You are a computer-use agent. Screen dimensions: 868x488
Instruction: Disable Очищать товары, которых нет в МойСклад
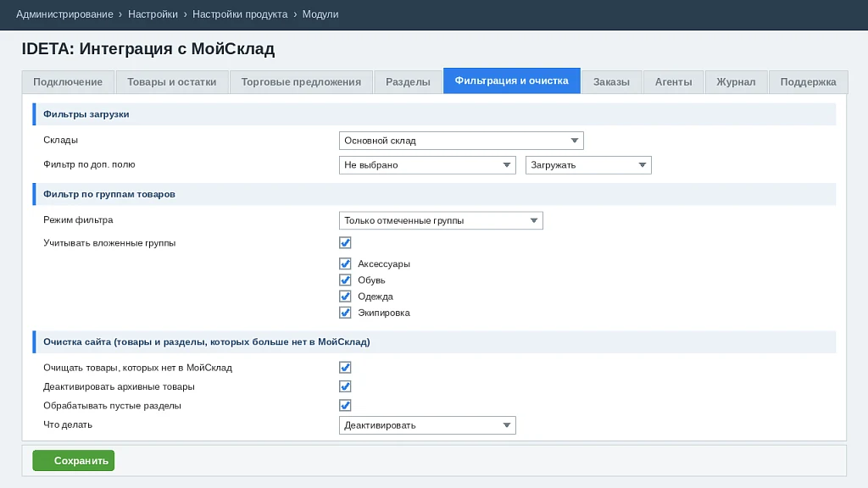[345, 368]
